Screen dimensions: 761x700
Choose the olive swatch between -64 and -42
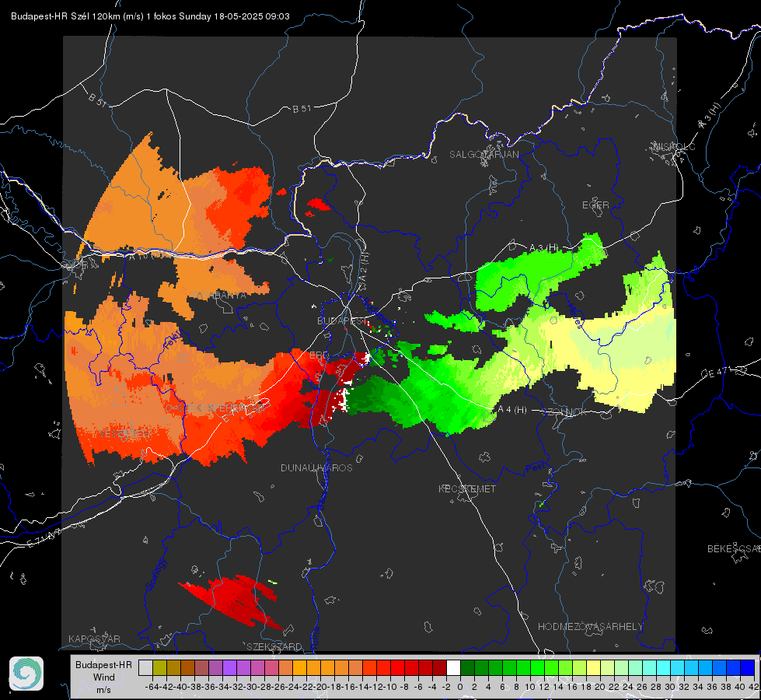click(x=159, y=667)
